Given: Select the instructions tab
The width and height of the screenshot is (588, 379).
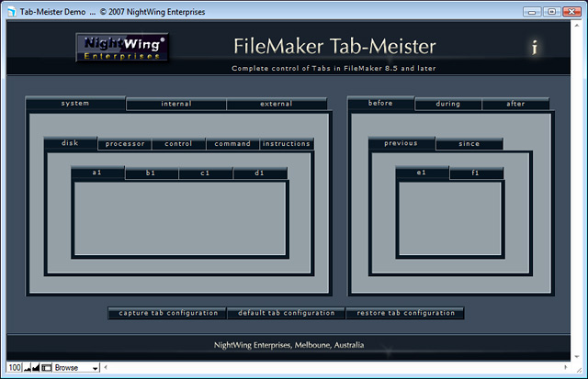Looking at the screenshot, I should [x=287, y=144].
